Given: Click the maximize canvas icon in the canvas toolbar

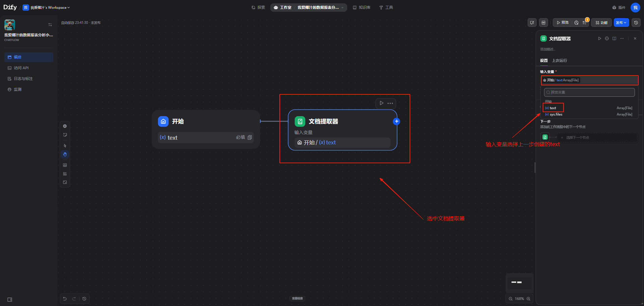Looking at the screenshot, I should tap(65, 182).
